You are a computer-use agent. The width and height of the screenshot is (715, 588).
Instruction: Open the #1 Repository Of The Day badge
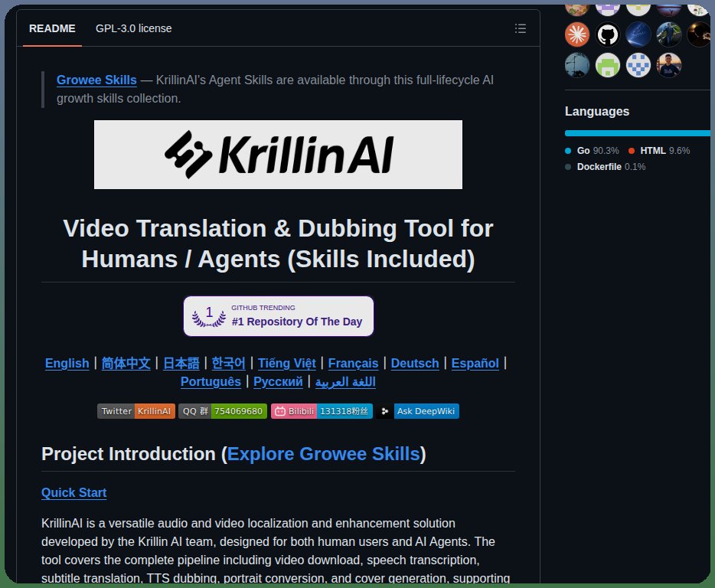(x=278, y=316)
